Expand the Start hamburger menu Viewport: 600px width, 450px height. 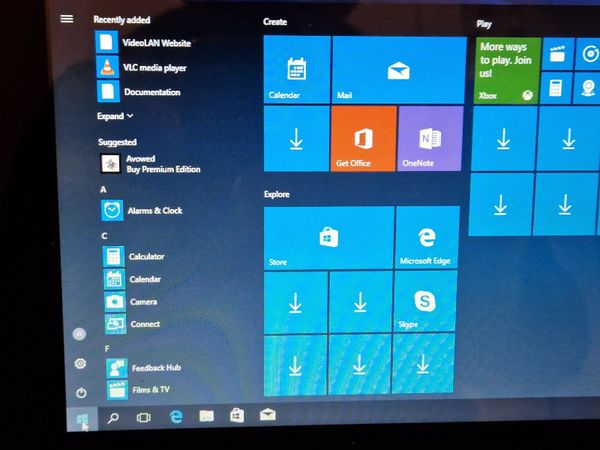coord(67,18)
